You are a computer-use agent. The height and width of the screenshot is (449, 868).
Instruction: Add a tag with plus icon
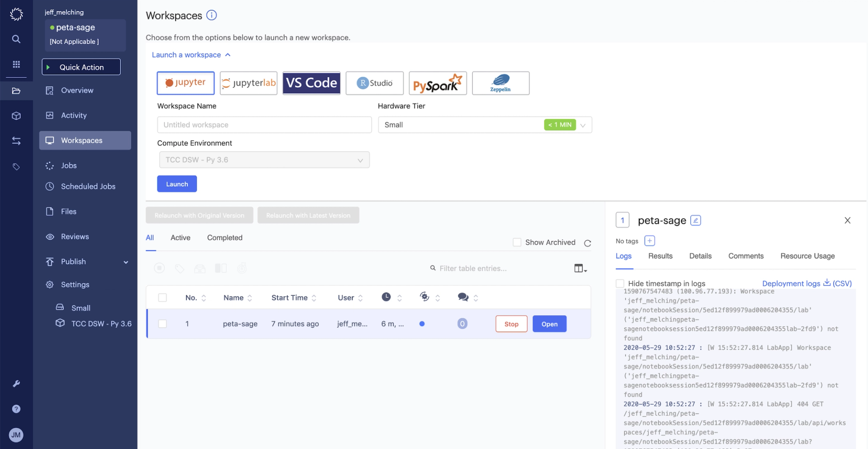click(650, 241)
